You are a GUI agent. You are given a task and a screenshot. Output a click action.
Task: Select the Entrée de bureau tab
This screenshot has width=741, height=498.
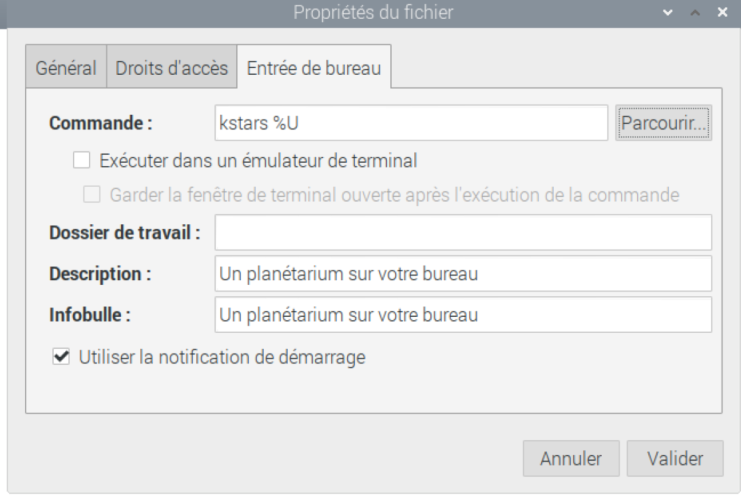(314, 69)
